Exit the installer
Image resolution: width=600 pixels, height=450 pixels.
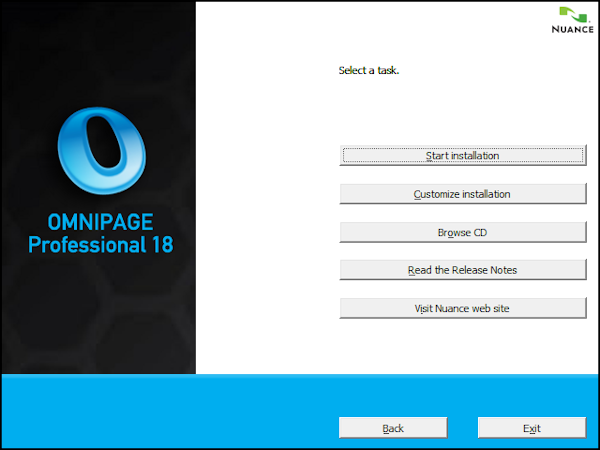click(x=531, y=428)
